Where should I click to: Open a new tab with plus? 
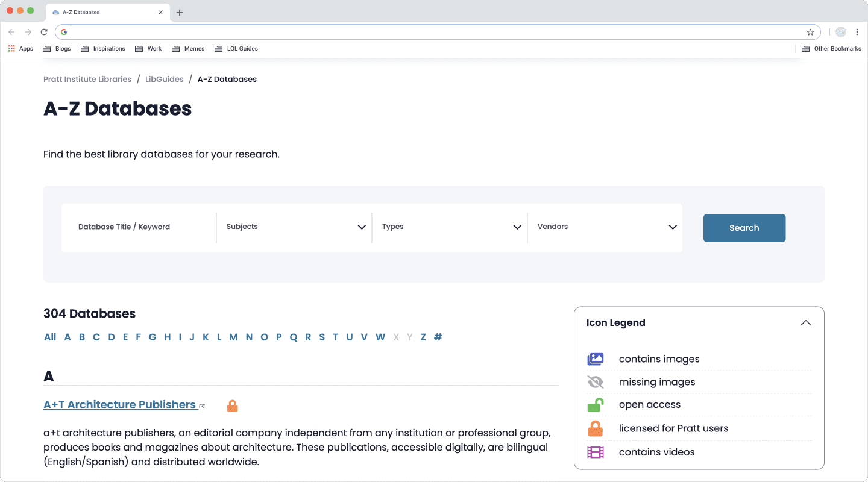tap(180, 13)
